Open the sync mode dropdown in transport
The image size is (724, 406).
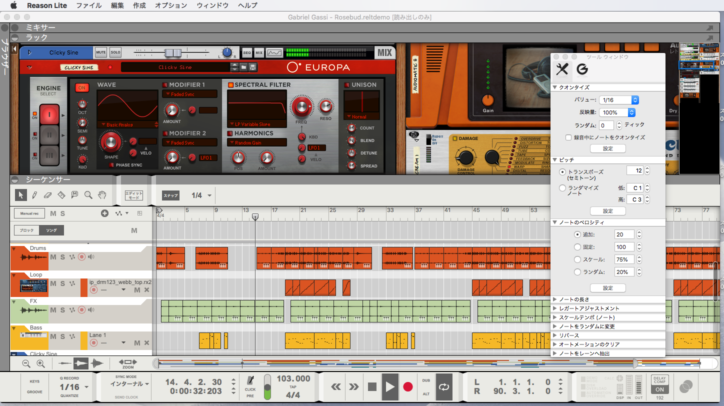(x=129, y=384)
